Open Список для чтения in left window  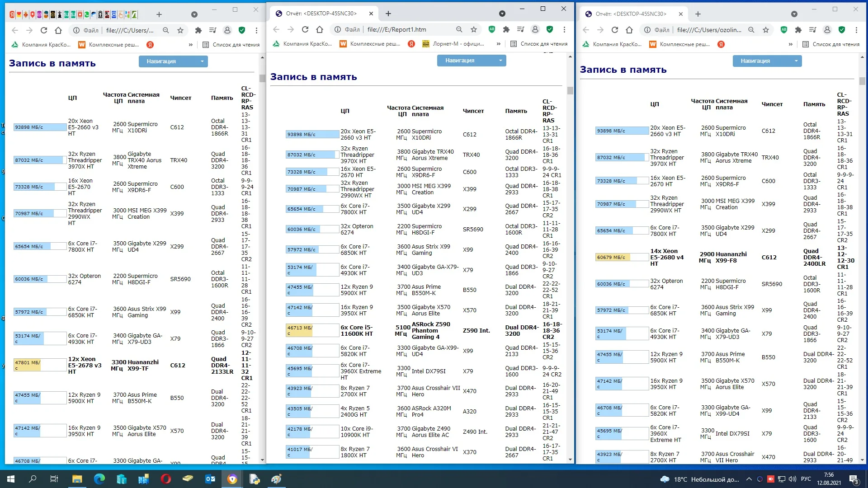pyautogui.click(x=231, y=45)
